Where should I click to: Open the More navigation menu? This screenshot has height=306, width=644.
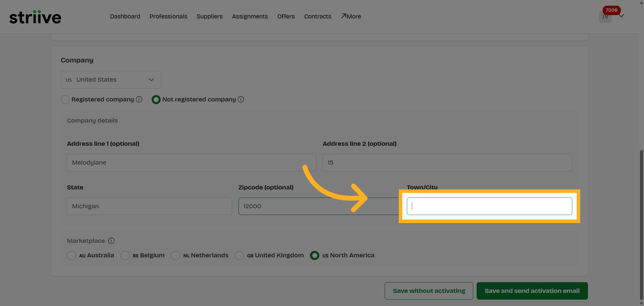point(351,16)
